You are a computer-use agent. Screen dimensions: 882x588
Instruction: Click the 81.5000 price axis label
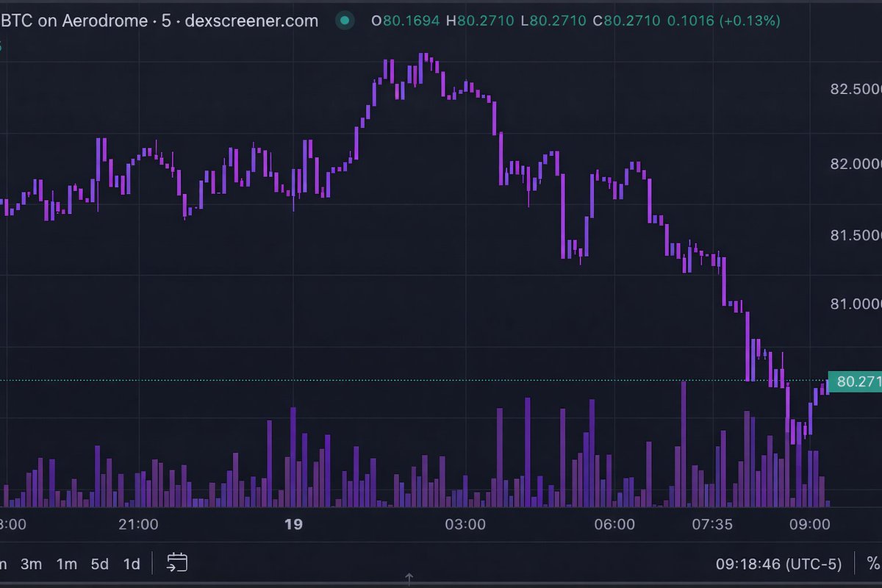tap(856, 235)
